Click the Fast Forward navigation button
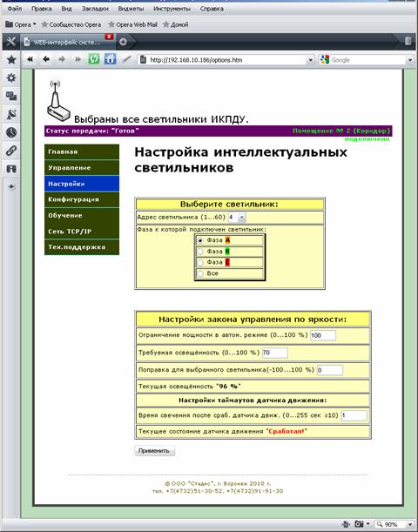Image resolution: width=418 pixels, height=532 pixels. point(78,59)
